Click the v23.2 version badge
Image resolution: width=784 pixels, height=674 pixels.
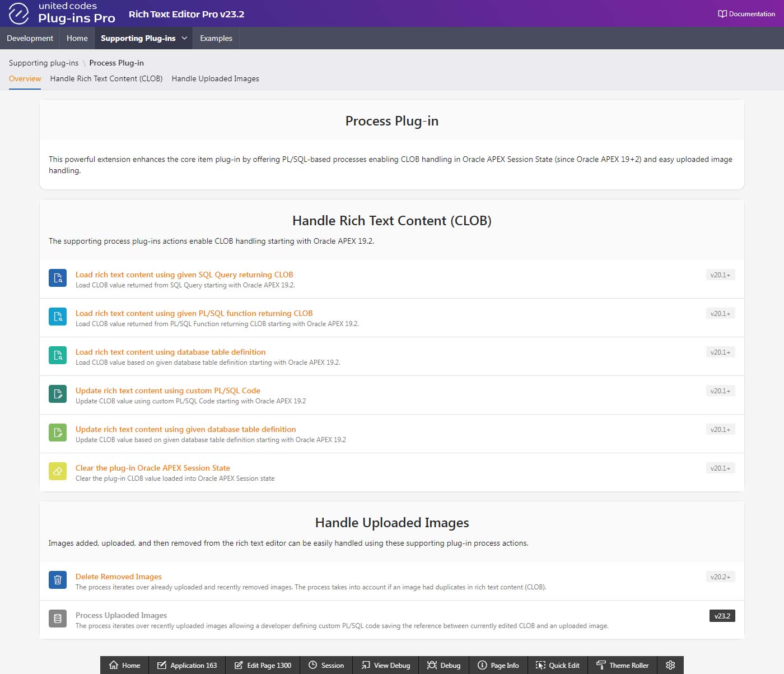click(722, 616)
